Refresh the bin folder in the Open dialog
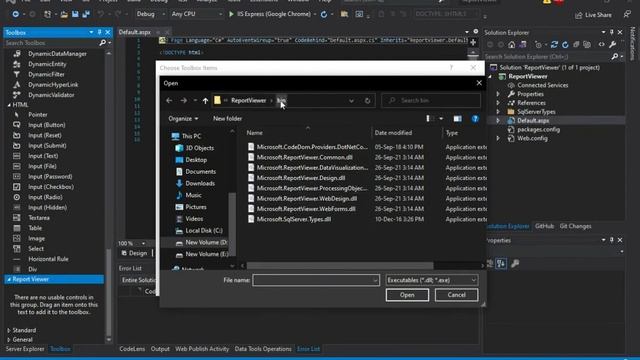 tap(367, 100)
